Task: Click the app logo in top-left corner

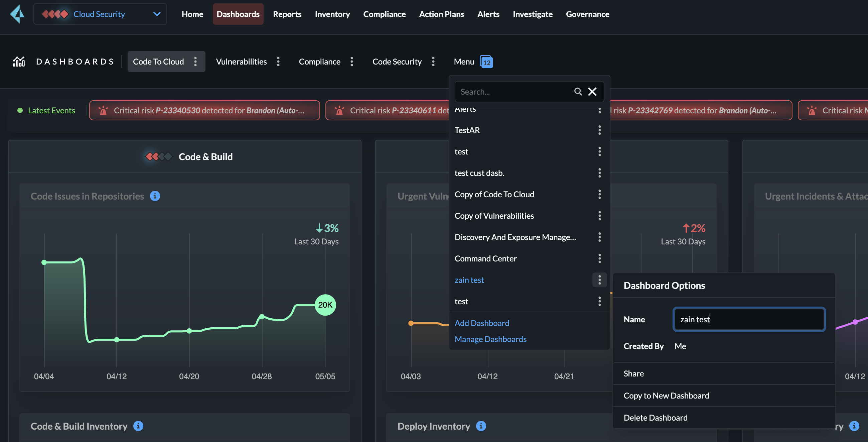Action: (x=17, y=14)
